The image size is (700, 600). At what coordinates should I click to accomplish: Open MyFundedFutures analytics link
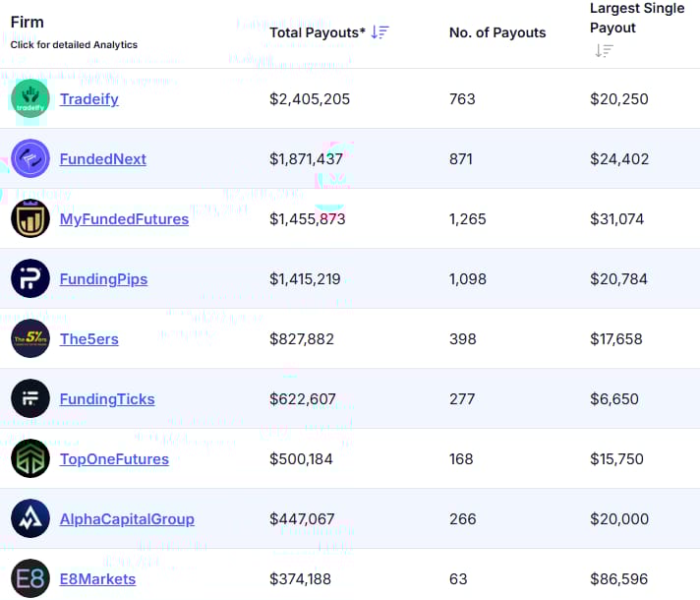click(124, 219)
